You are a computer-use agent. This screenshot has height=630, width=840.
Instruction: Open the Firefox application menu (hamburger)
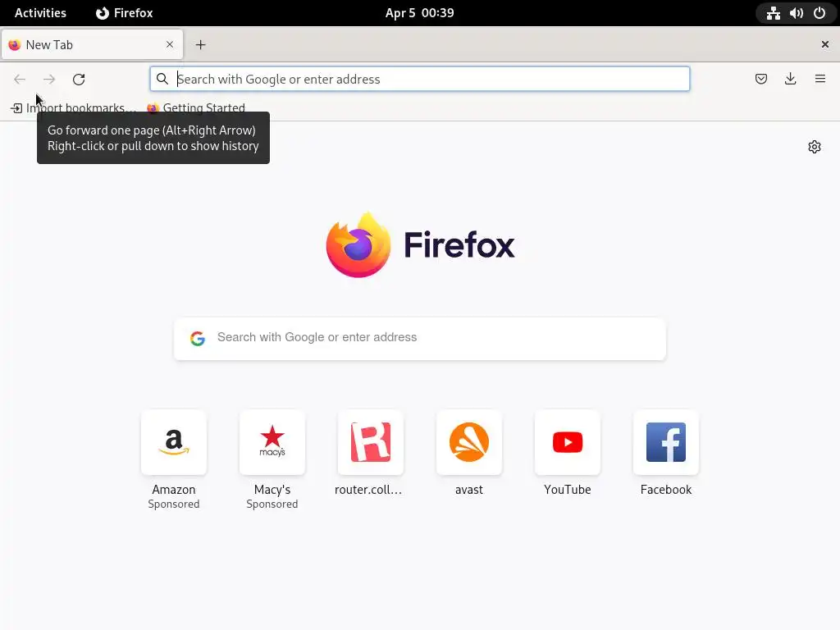(x=819, y=80)
